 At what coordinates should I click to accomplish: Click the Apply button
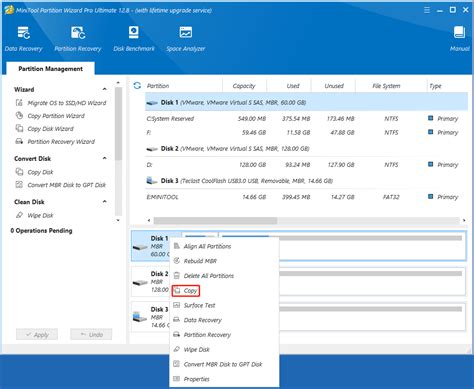[37, 334]
